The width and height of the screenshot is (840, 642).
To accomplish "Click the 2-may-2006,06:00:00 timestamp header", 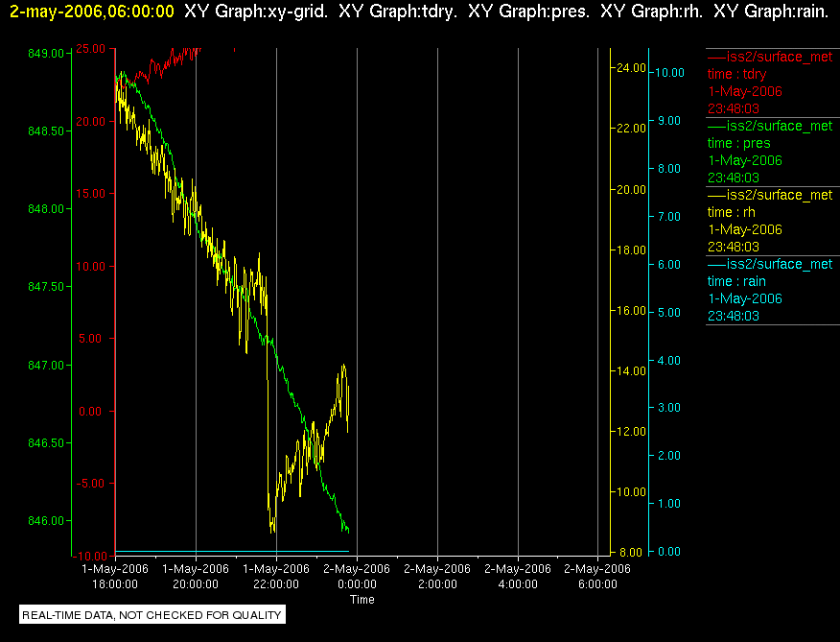I will [92, 12].
